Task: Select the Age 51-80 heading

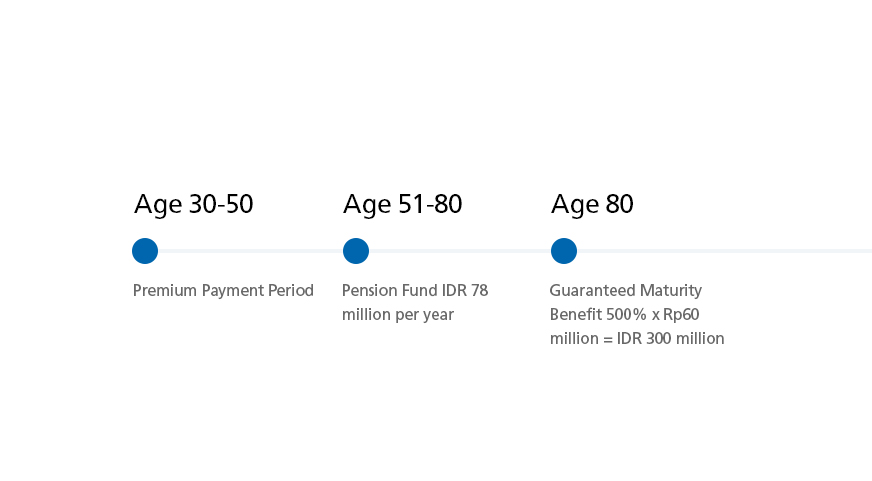Action: coord(402,205)
